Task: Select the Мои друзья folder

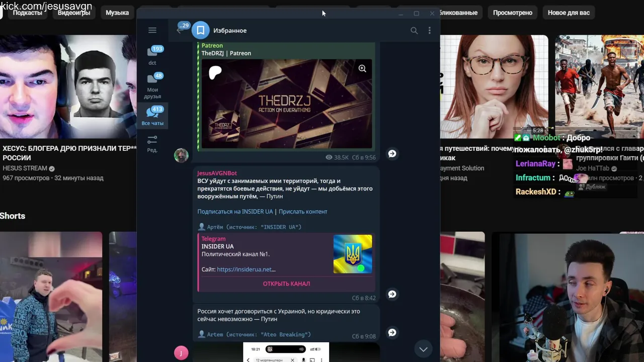Action: [x=152, y=86]
